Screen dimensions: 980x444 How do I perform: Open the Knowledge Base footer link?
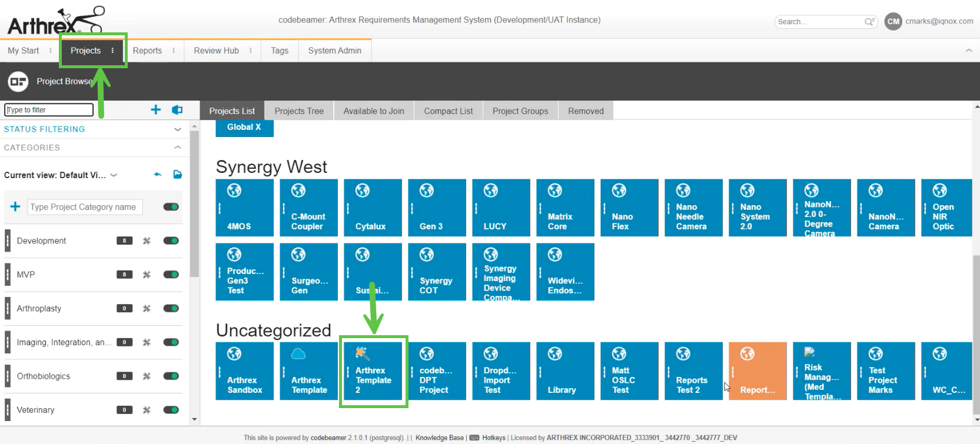pos(439,438)
